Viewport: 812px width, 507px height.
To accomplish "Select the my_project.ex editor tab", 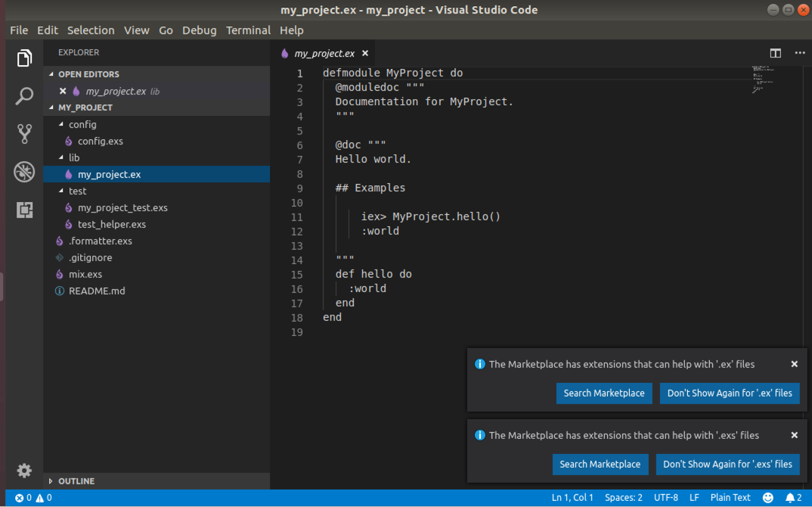I will click(x=324, y=53).
